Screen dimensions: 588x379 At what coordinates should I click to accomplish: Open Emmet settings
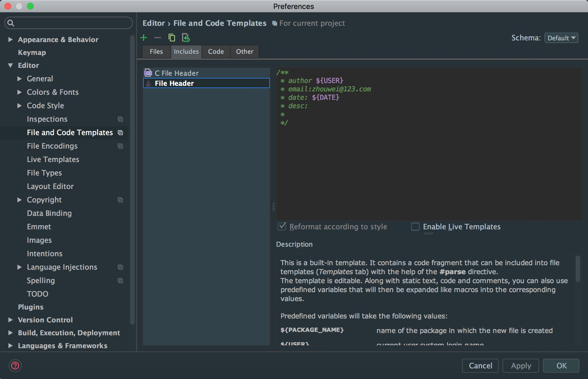[x=39, y=227]
